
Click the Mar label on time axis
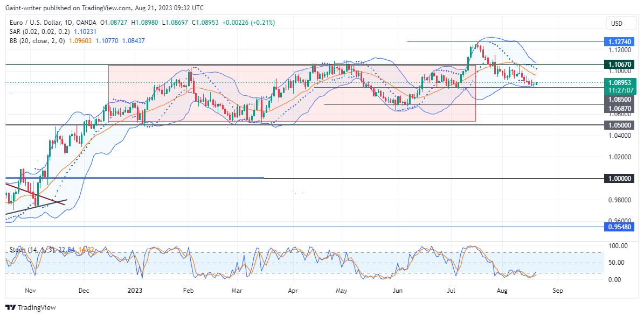point(236,290)
